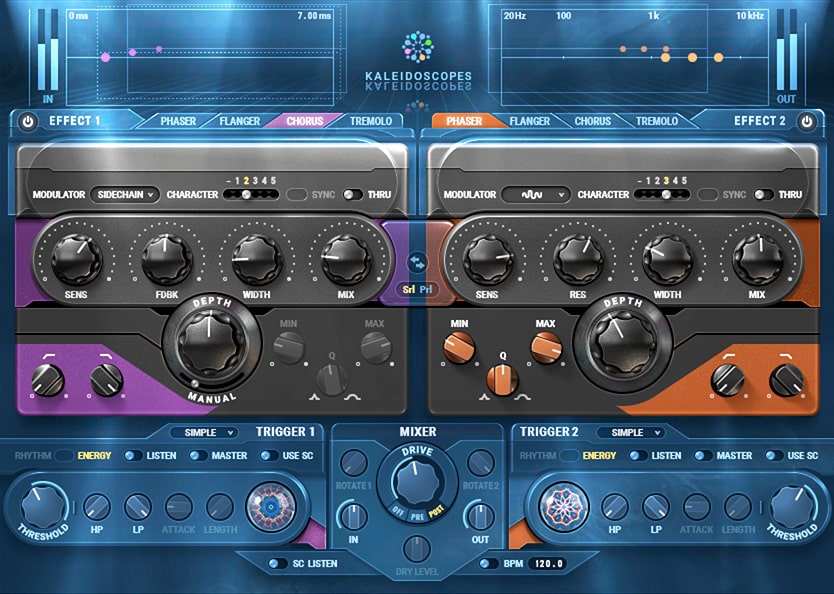Click Trigger 1 Threshold knob
Screen dimensions: 834x594
pos(43,506)
